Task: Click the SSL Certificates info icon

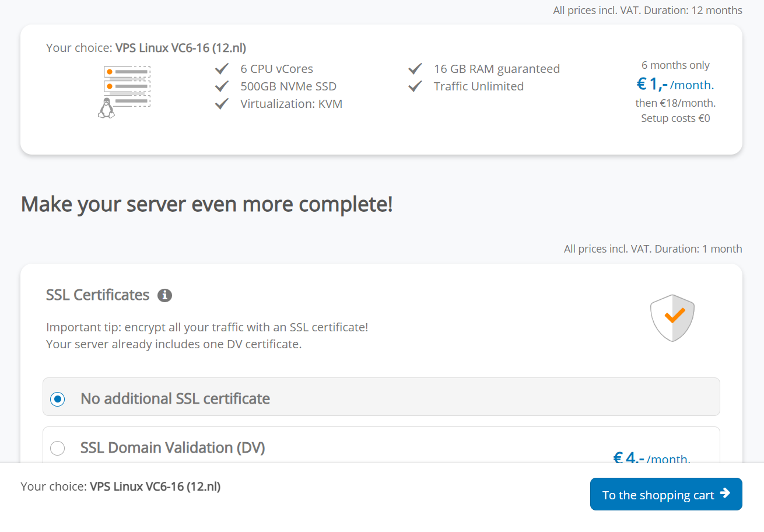Action: click(x=165, y=295)
